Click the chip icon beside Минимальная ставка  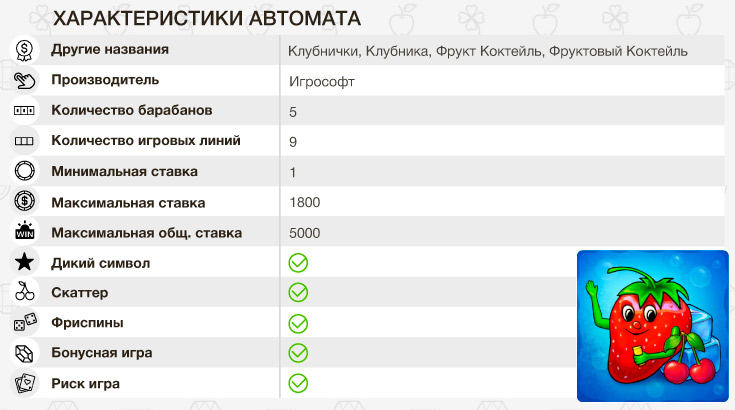[25, 171]
